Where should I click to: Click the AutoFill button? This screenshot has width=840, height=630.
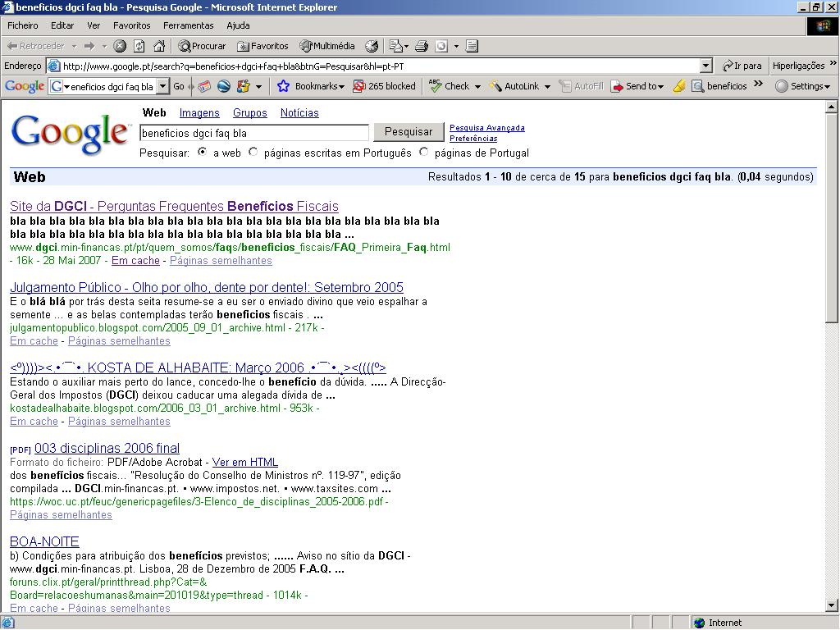[582, 86]
